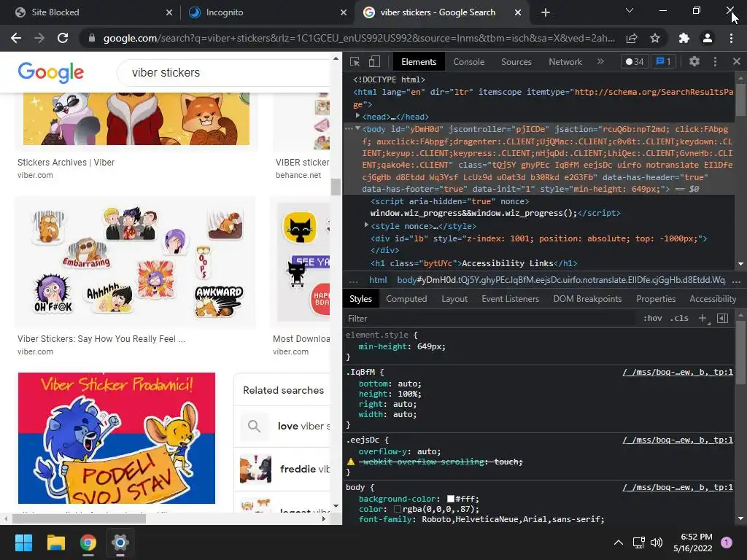Screen dimensions: 747x560
Task: Toggle .cls element classes panel
Action: point(679,318)
